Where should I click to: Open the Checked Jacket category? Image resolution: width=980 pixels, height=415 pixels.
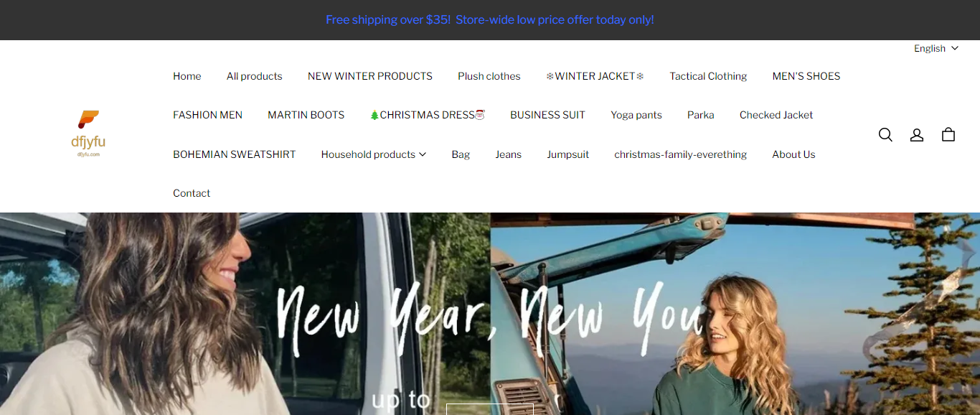776,115
